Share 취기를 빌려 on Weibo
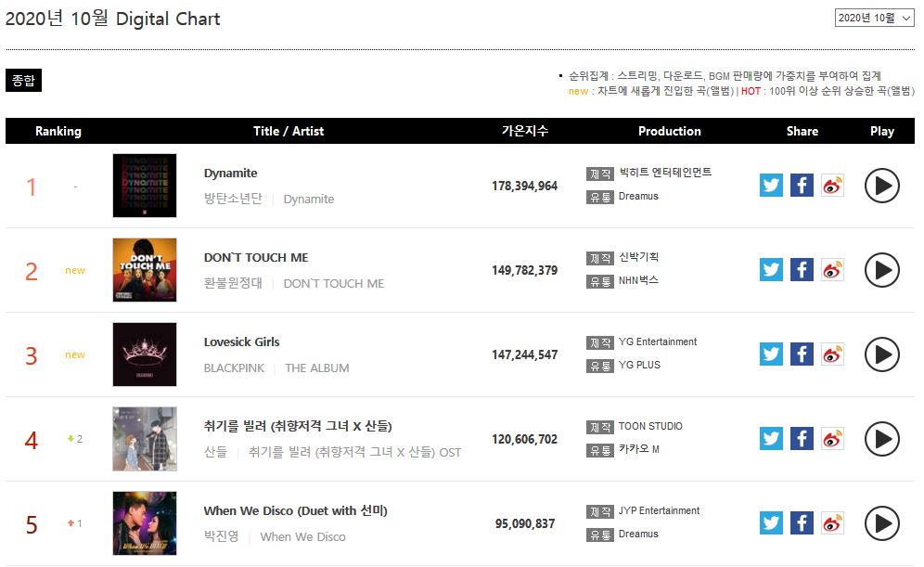 832,439
